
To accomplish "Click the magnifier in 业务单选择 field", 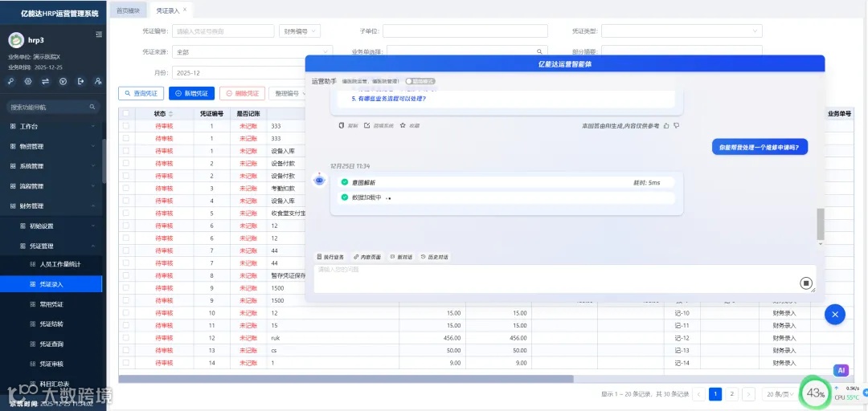I will pos(539,51).
